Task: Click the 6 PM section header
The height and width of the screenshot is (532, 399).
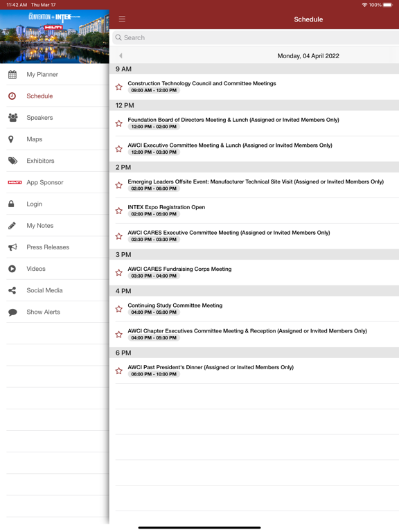Action: (x=254, y=353)
